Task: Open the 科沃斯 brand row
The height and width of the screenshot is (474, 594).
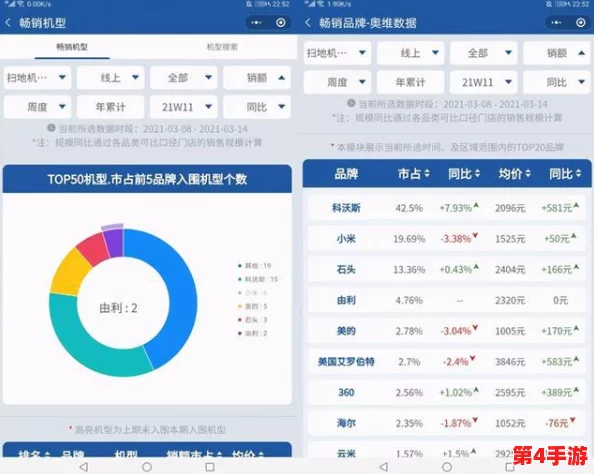Action: tap(447, 208)
